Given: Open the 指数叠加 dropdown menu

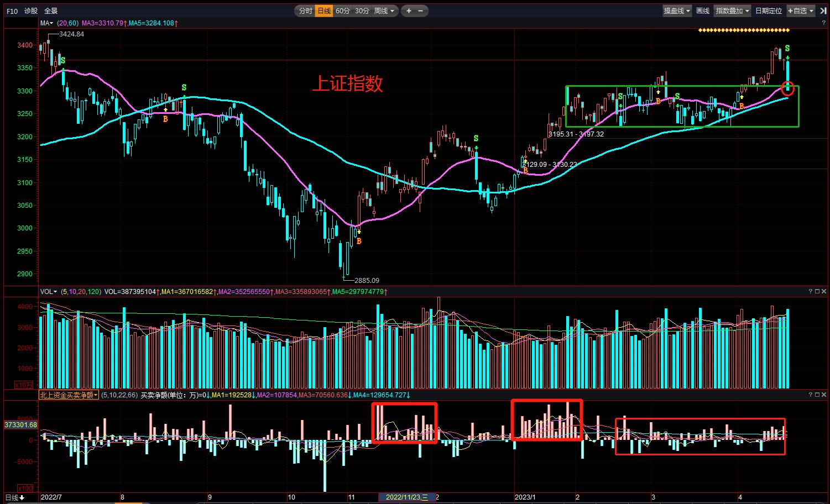Looking at the screenshot, I should coord(732,11).
